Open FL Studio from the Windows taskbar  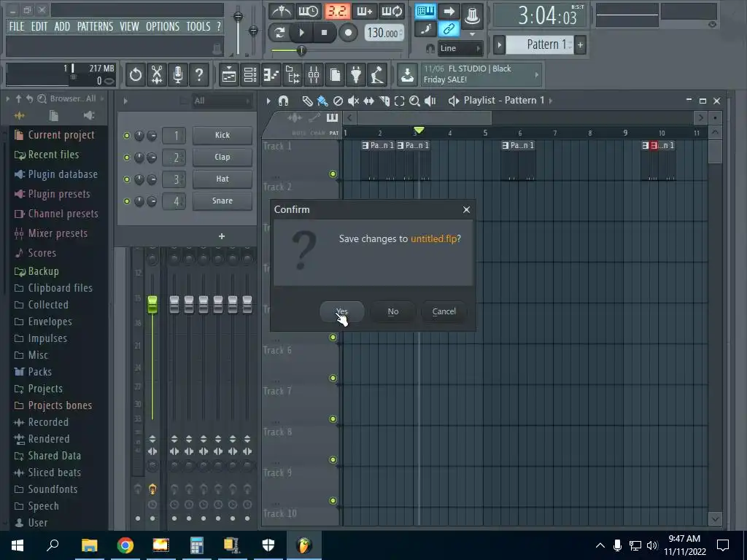click(304, 545)
